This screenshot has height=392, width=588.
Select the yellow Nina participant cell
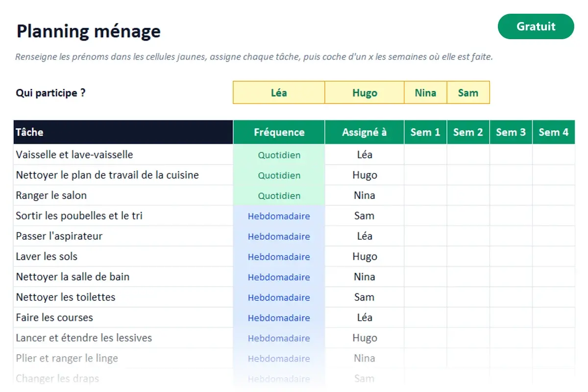[x=425, y=93]
